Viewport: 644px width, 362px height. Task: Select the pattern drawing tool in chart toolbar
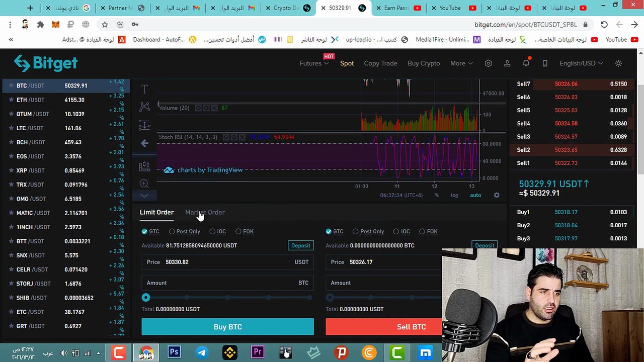click(x=145, y=107)
